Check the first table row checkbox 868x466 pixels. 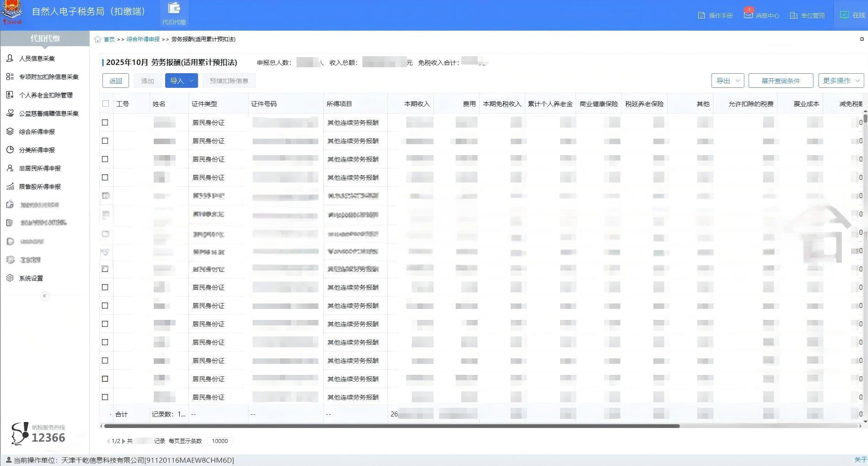[105, 123]
